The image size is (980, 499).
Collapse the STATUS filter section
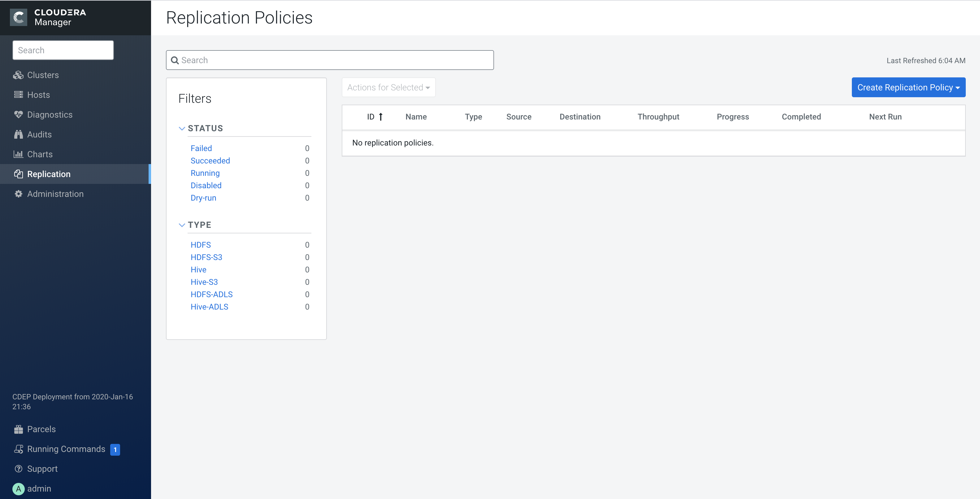pos(182,128)
